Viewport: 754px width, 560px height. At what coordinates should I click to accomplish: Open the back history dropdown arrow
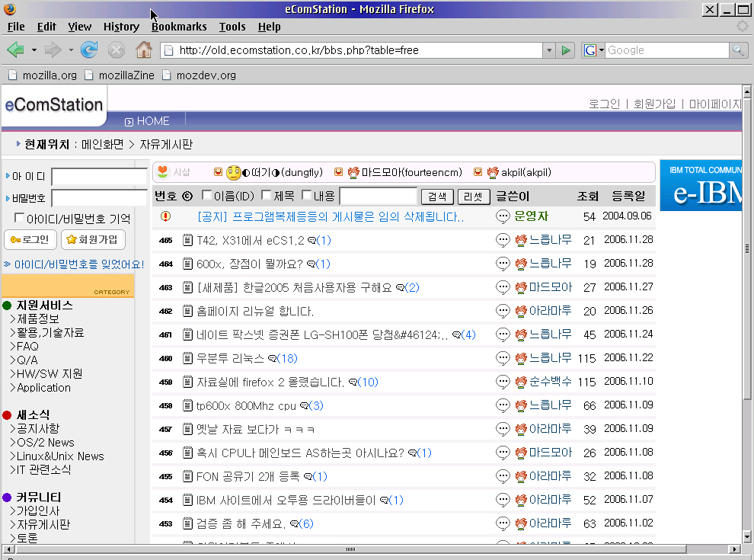[34, 50]
